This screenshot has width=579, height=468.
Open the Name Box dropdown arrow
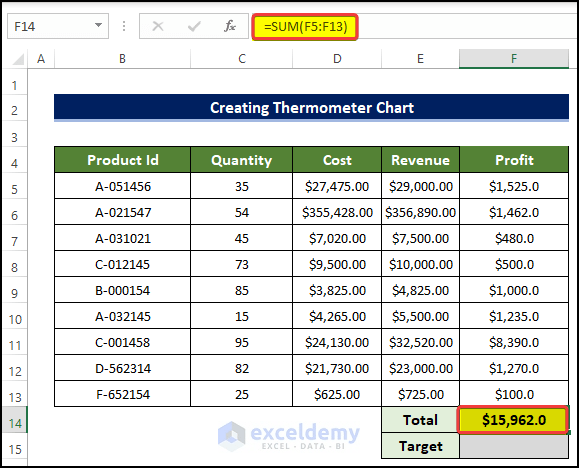pos(98,25)
